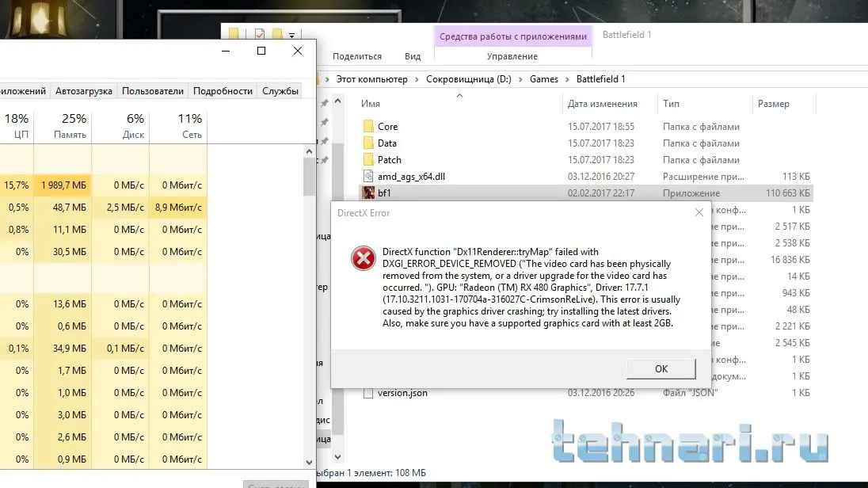Screen dimensions: 868x488
Task: Open the Поделиться ribbon tab in Explorer
Action: [357, 56]
